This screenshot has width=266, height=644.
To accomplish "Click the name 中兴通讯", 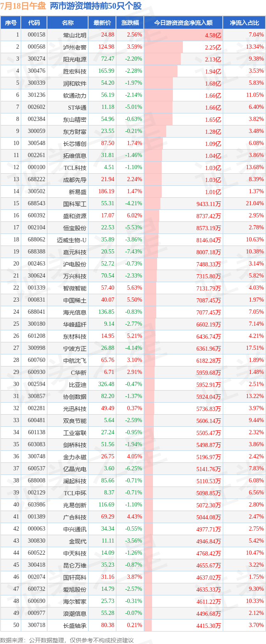I will [x=75, y=529].
